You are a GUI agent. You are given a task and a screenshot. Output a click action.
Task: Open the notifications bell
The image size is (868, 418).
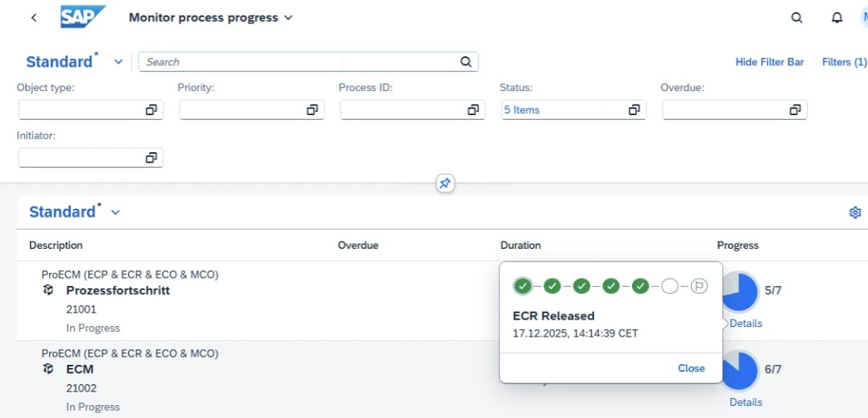pos(837,18)
